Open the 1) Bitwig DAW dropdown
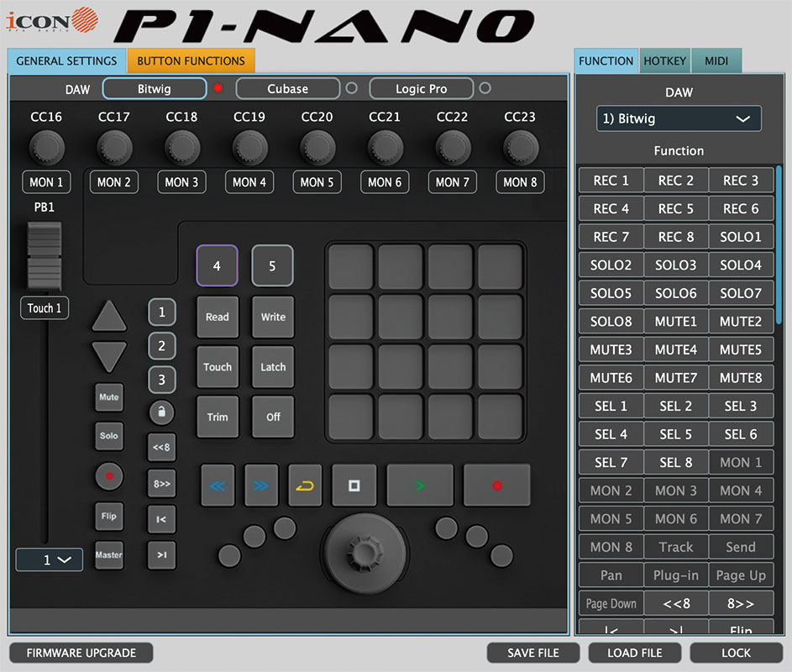792x672 pixels. [679, 118]
